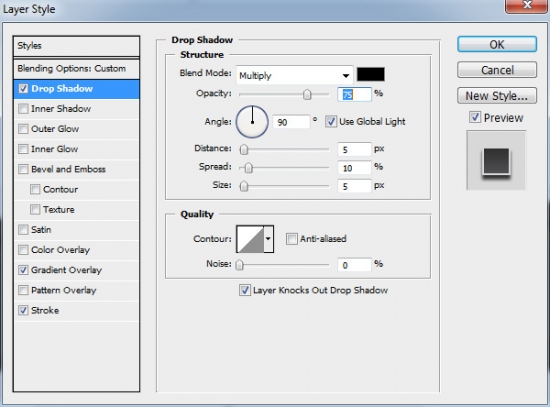The height and width of the screenshot is (407, 550).
Task: Select the Bevel and Emboss style
Action: tap(68, 169)
